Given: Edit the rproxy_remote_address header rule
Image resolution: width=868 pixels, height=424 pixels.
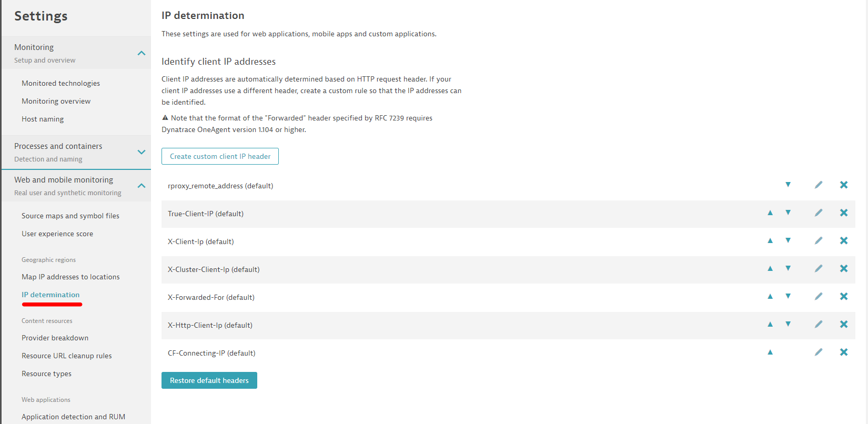Looking at the screenshot, I should pos(819,185).
